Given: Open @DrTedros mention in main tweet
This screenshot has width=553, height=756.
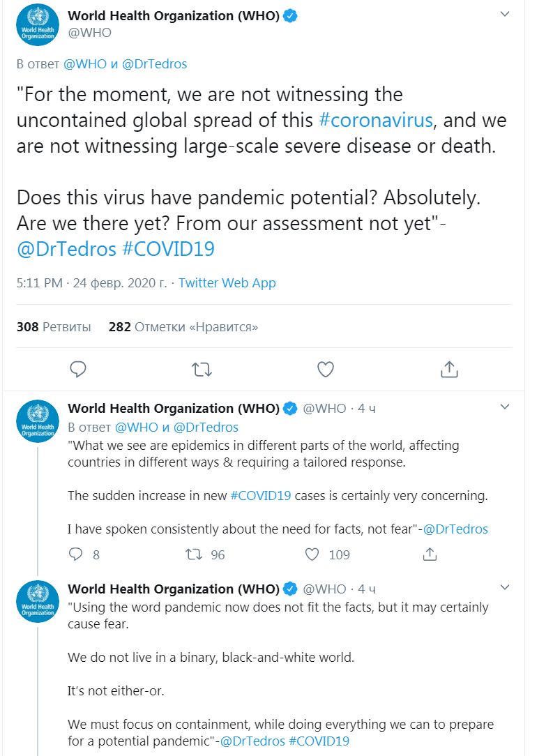Looking at the screenshot, I should point(66,248).
